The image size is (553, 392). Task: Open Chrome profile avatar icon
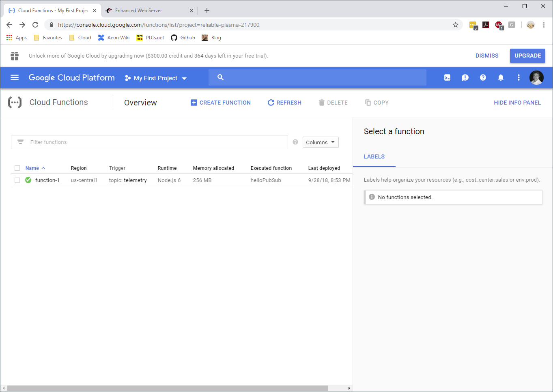[x=531, y=25]
